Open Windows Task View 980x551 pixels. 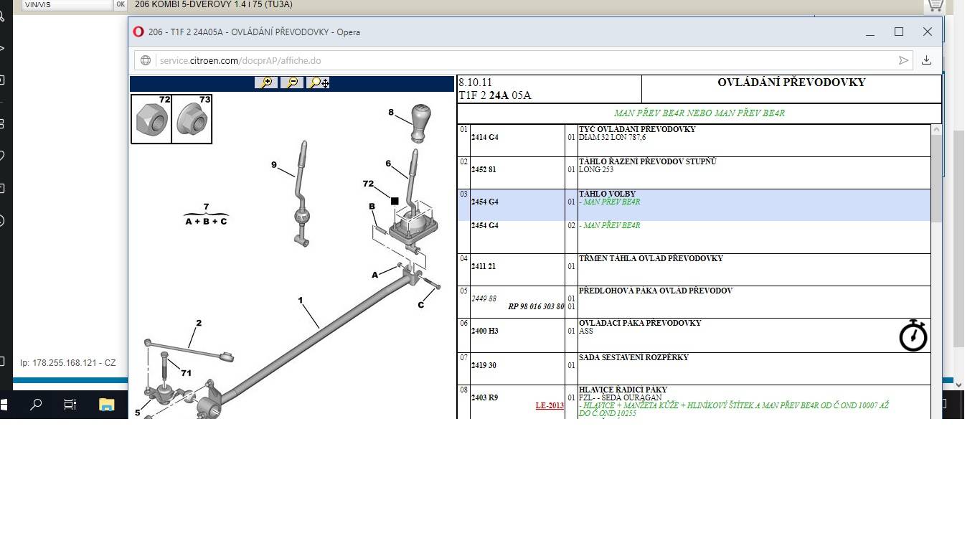click(70, 405)
